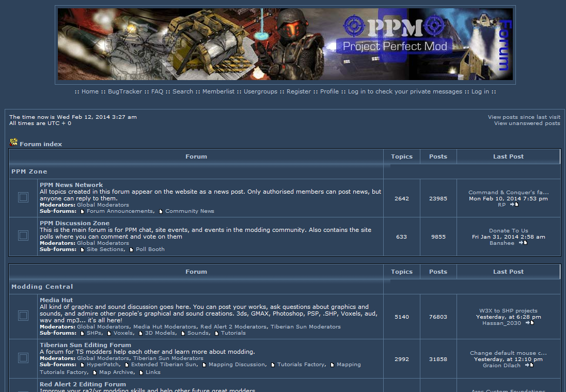Click the latest post icon beside RP
Viewport: 566px width, 392px height.
click(x=514, y=205)
